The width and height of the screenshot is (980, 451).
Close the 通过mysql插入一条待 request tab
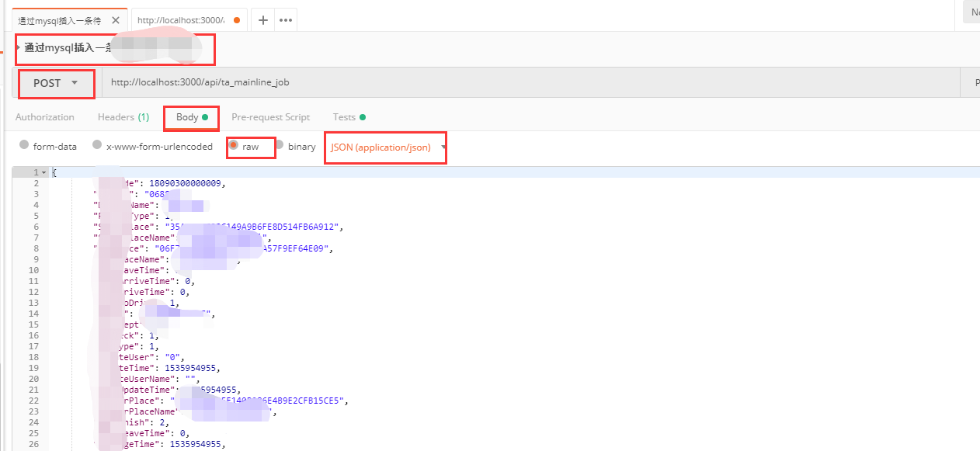tap(116, 21)
